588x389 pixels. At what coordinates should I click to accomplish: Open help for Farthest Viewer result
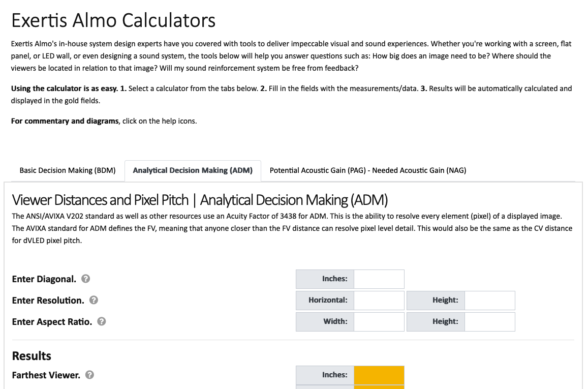(x=89, y=375)
